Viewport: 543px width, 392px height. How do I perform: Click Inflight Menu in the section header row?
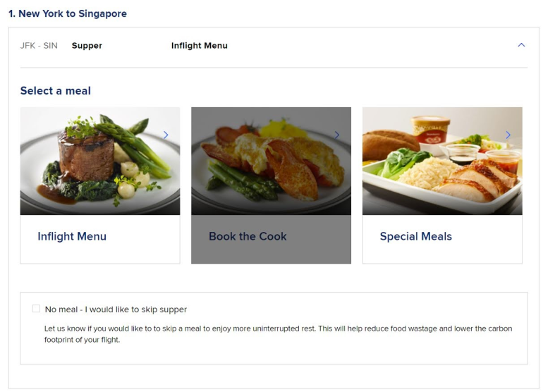pyautogui.click(x=199, y=46)
